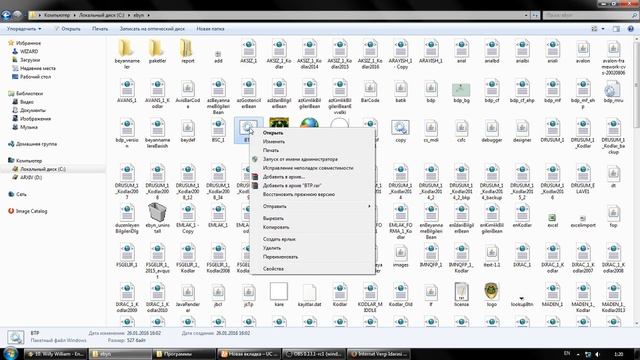Open the report folder

[x=187, y=48]
